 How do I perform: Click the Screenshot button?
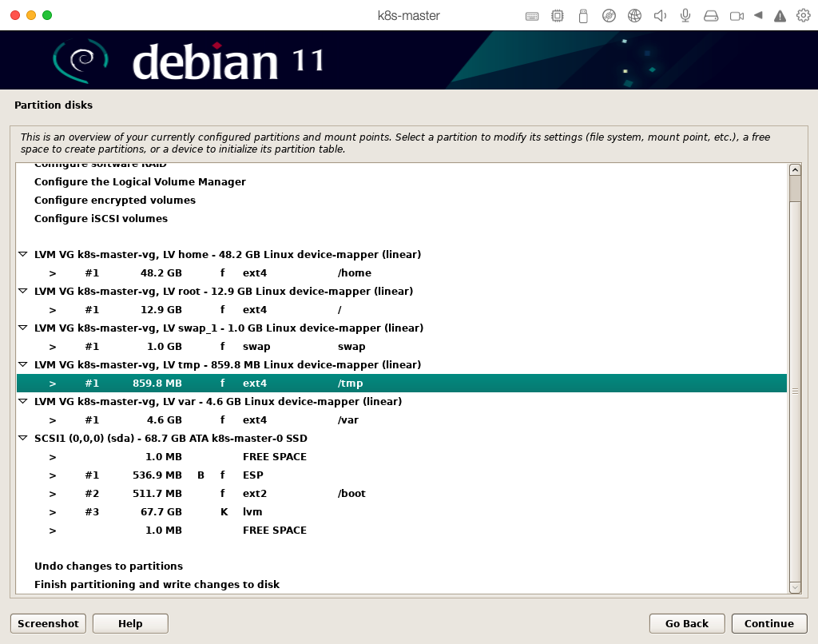point(48,623)
